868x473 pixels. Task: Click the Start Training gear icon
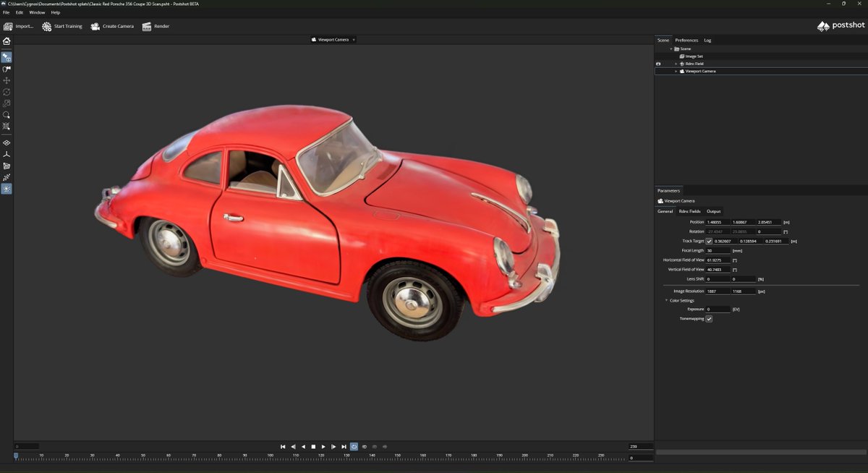(47, 26)
